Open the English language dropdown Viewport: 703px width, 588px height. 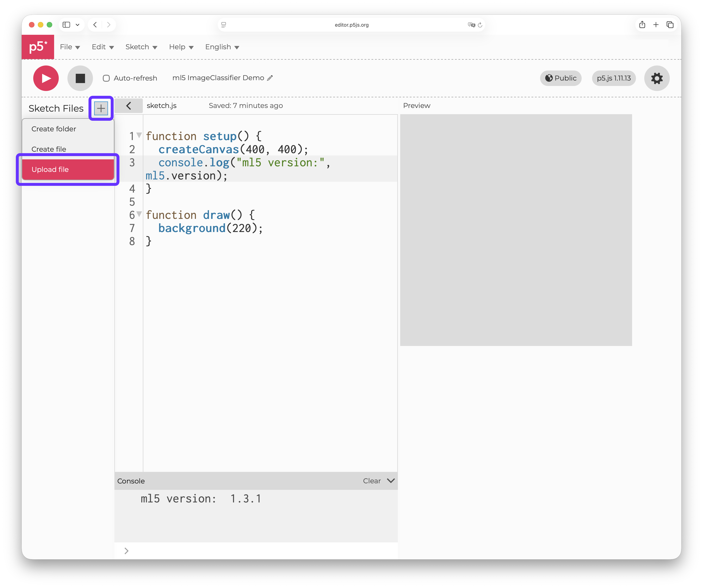(222, 47)
